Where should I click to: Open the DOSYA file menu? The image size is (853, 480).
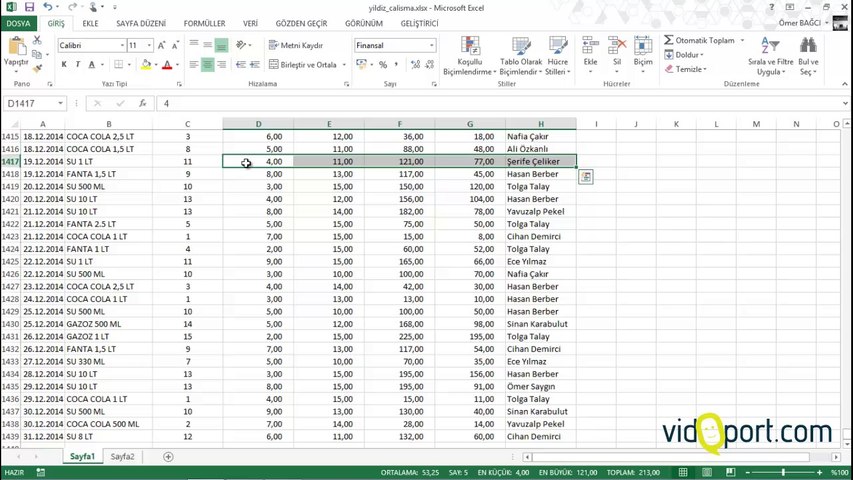click(x=18, y=23)
